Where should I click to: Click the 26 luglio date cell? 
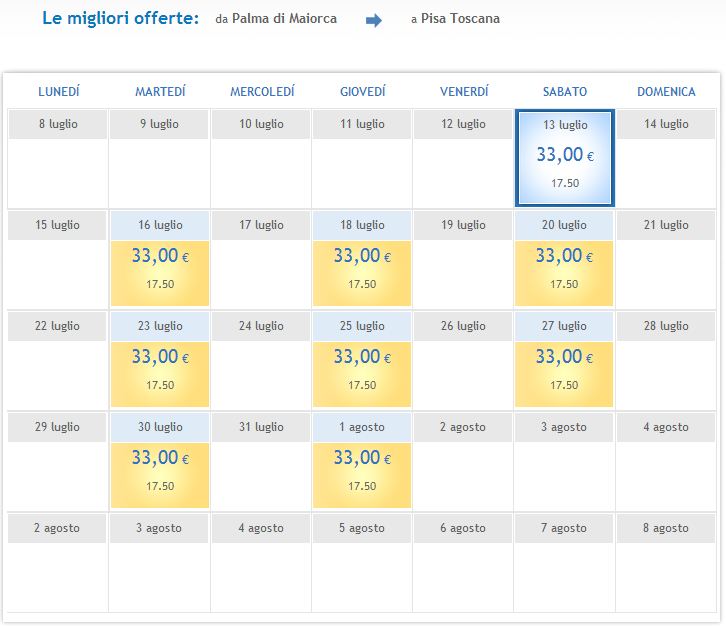(x=463, y=326)
